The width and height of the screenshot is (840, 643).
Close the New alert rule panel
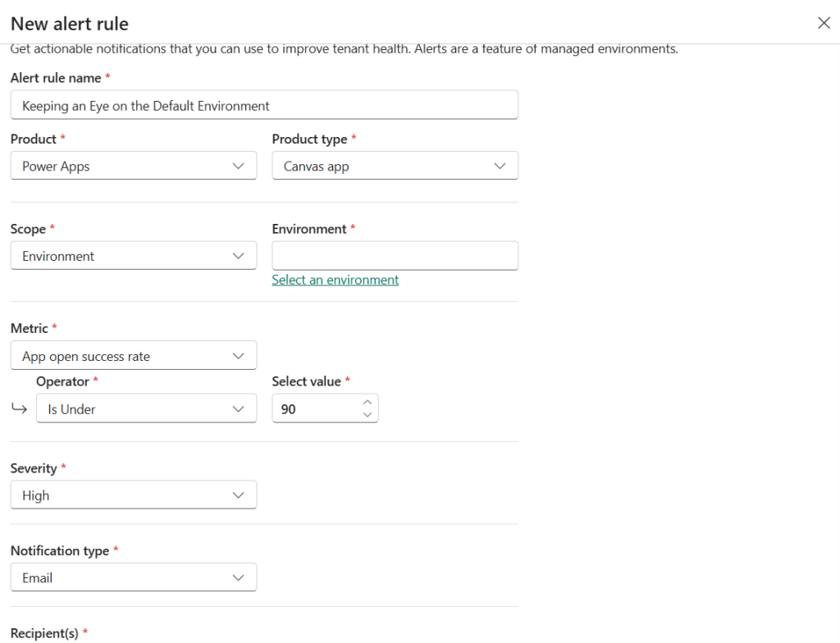click(x=824, y=23)
